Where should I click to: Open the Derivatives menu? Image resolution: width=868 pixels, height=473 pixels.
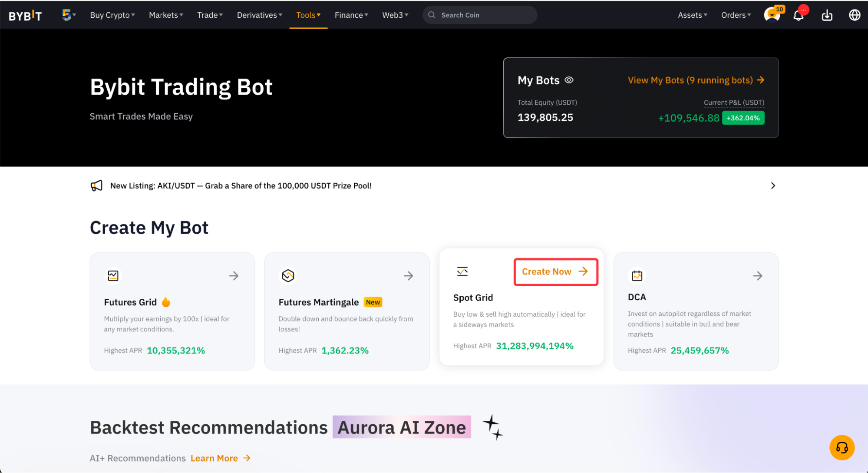[259, 15]
